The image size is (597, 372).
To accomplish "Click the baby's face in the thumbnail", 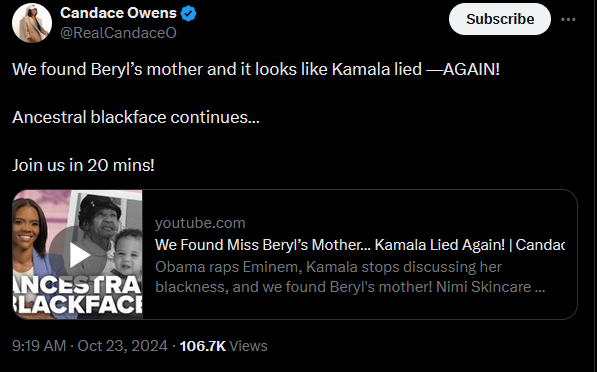I will tap(128, 251).
